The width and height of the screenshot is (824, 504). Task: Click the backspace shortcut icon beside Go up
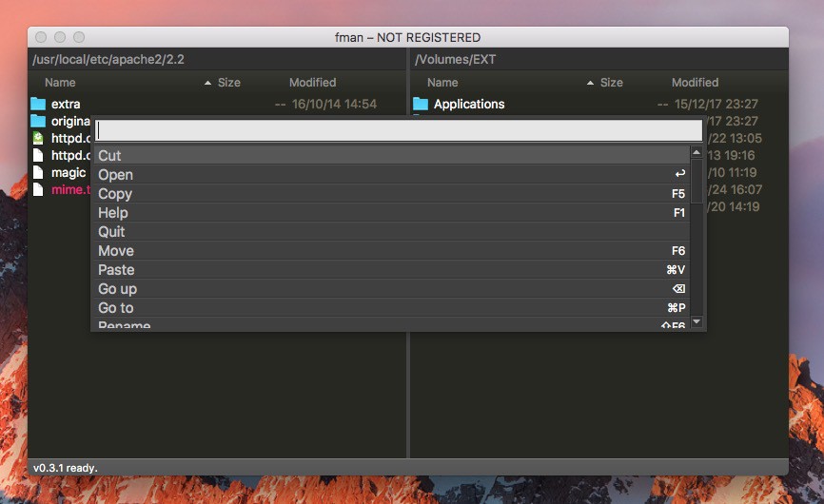click(679, 289)
